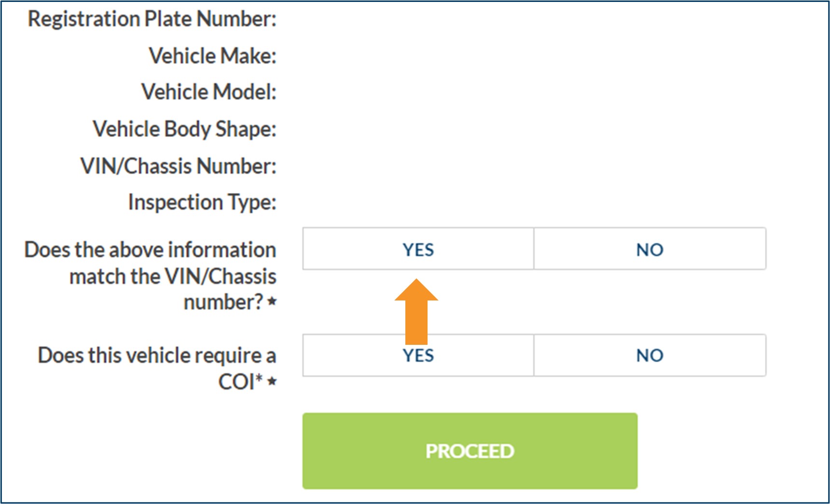
Task: Choose NO for vehicle requires a COI
Action: tap(650, 355)
